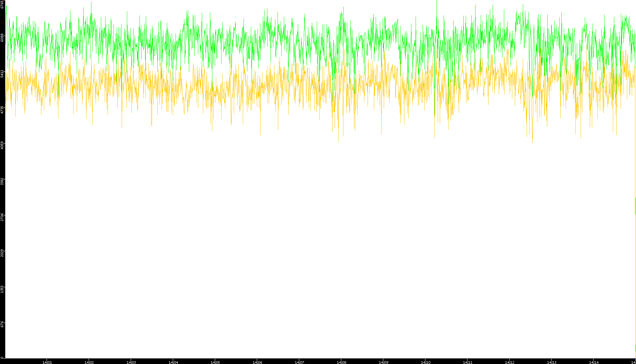Click the 5412 value on the vertical axis
The height and width of the screenshot is (364, 636).
tap(2, 74)
